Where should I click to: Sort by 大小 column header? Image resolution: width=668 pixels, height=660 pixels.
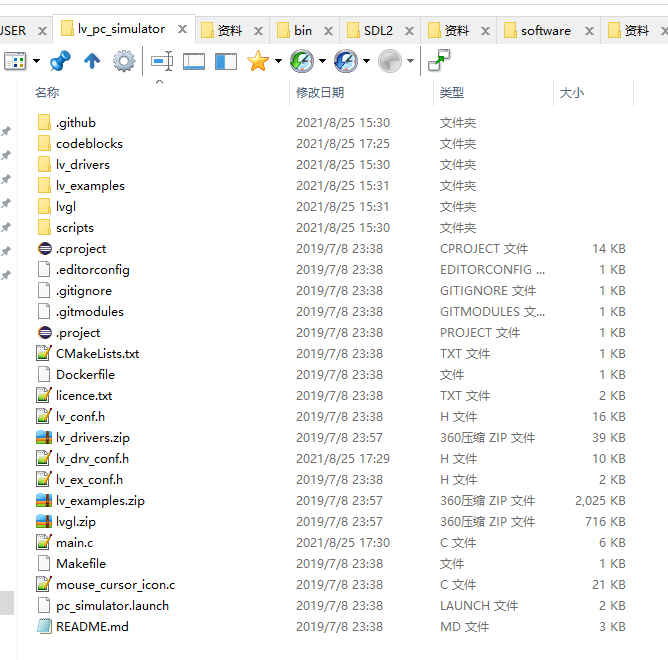tap(571, 92)
